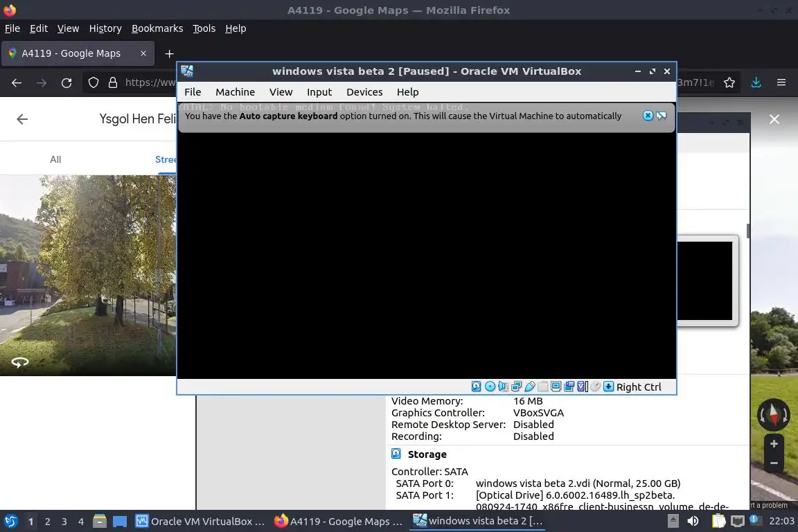The width and height of the screenshot is (798, 532).
Task: Click the Google Maps back arrow beside Ysgol Hen Felin
Action: pyautogui.click(x=22, y=119)
